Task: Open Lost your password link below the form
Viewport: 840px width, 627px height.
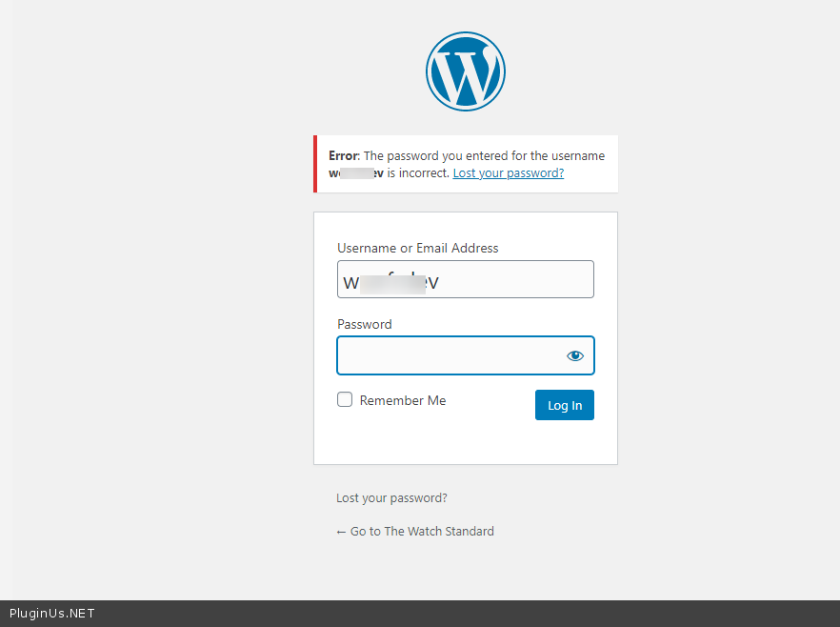Action: pos(391,497)
